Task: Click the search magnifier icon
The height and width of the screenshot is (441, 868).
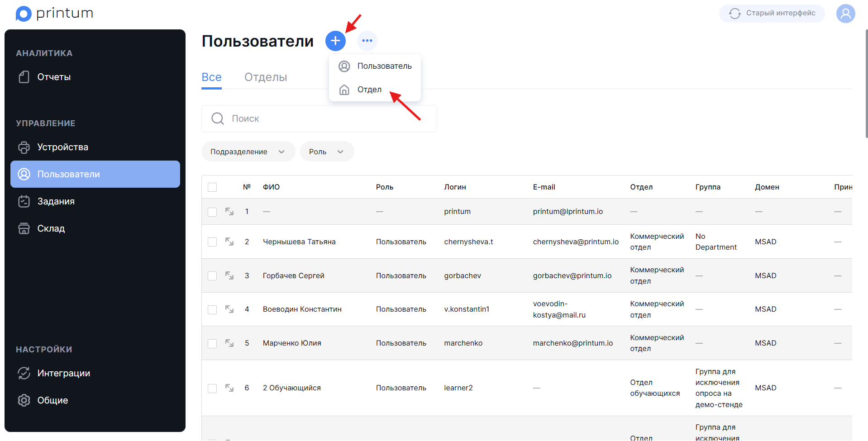Action: pos(218,119)
